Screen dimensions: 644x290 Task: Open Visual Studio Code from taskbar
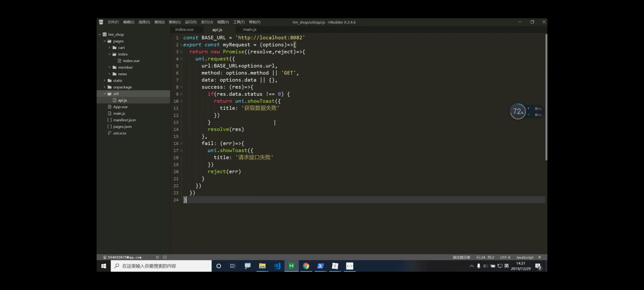pyautogui.click(x=277, y=266)
